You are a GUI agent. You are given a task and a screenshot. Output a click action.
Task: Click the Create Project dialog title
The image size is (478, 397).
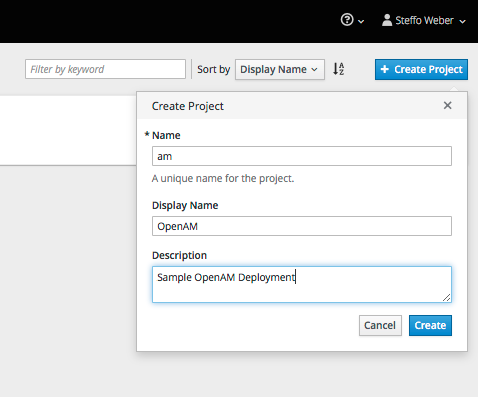[188, 106]
